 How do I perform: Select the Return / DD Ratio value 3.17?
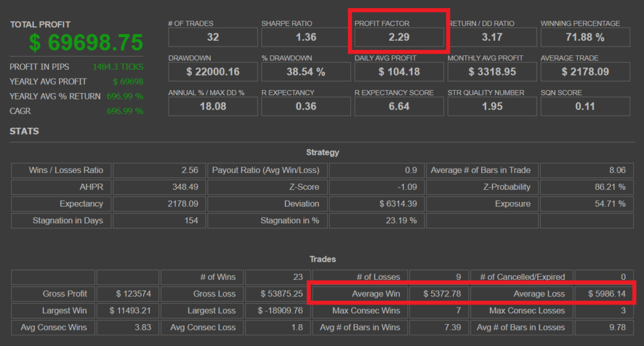pos(492,37)
